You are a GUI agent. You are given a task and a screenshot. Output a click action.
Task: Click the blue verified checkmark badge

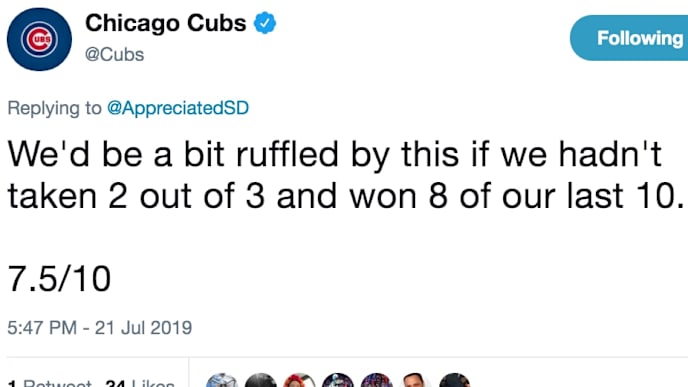point(265,23)
